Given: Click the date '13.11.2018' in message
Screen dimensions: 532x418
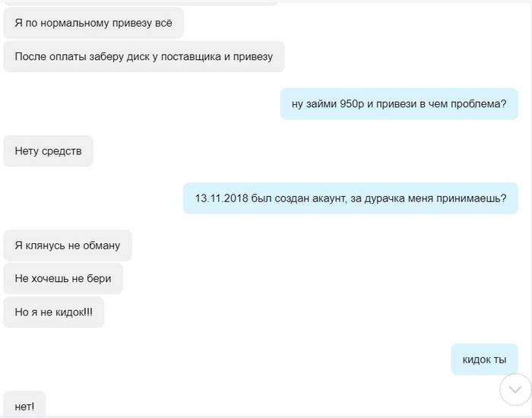Looking at the screenshot, I should (222, 198).
